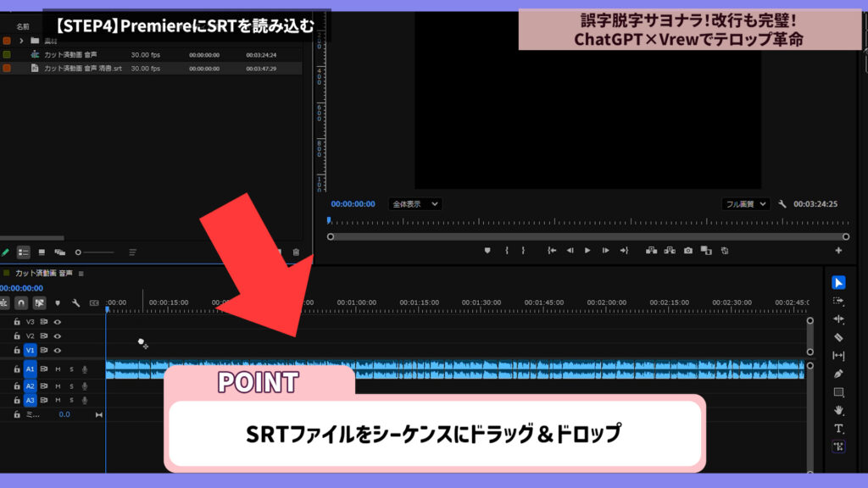Toggle A3 track targeting
Viewport: 868px width, 488px height.
coord(30,400)
